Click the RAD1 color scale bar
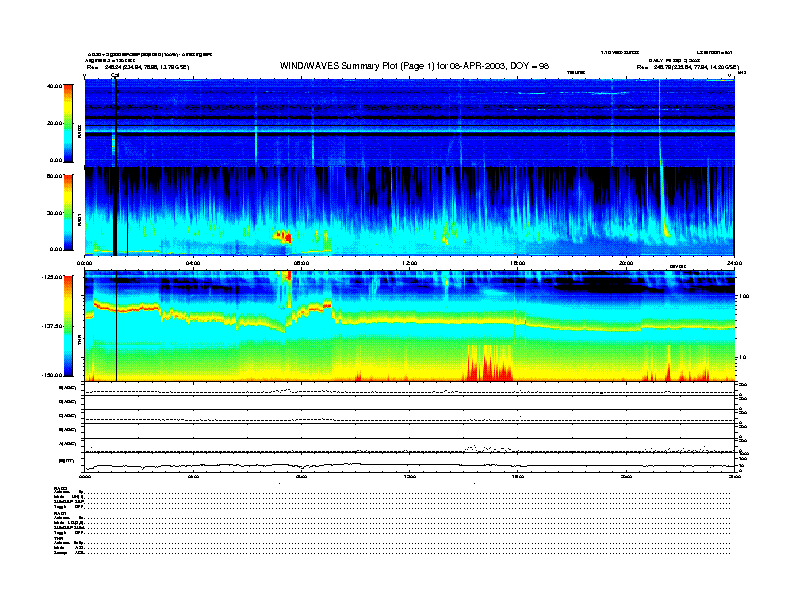This screenshot has width=792, height=612. (x=68, y=212)
